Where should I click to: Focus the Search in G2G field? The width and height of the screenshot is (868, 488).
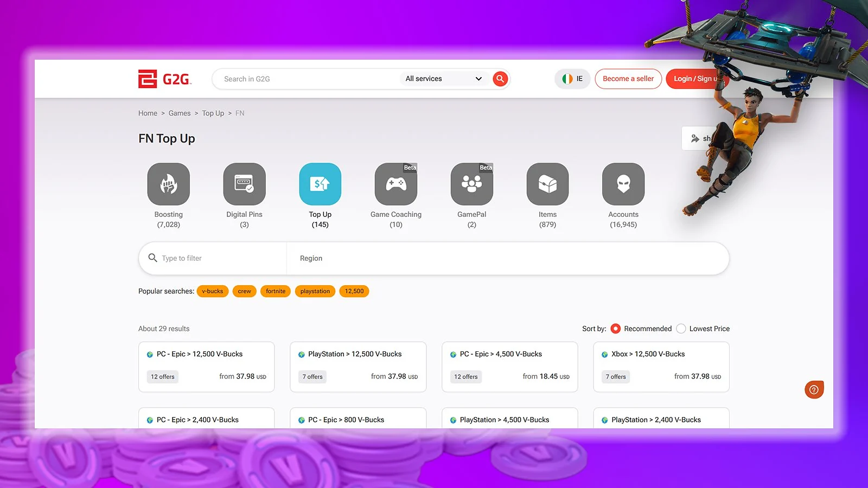click(307, 79)
